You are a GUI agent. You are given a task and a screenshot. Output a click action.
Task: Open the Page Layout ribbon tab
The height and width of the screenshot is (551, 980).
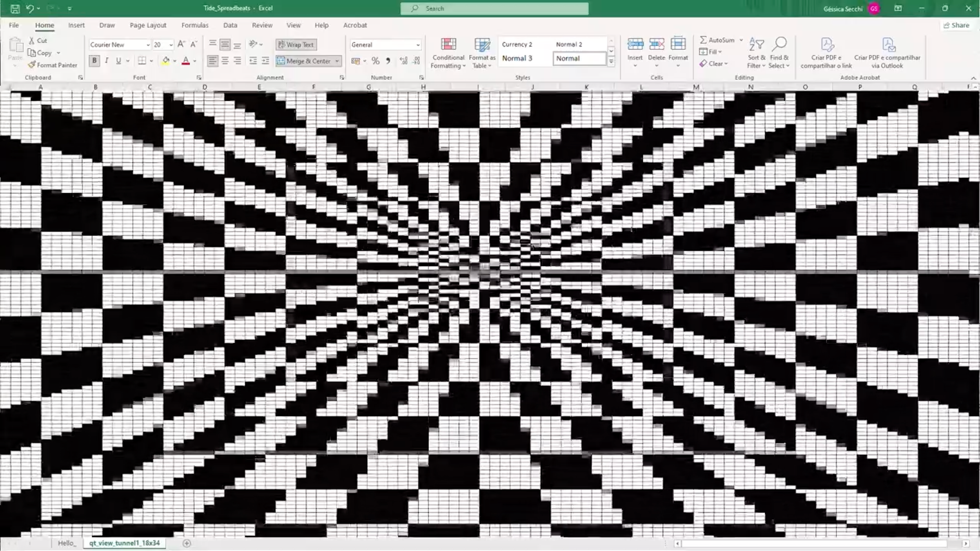coord(148,25)
